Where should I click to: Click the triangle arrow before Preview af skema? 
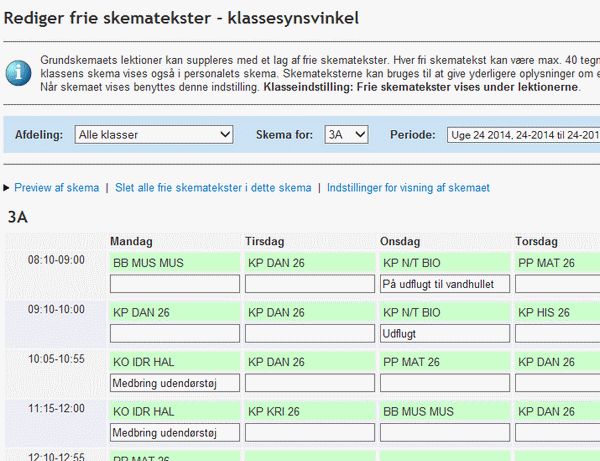click(x=8, y=188)
